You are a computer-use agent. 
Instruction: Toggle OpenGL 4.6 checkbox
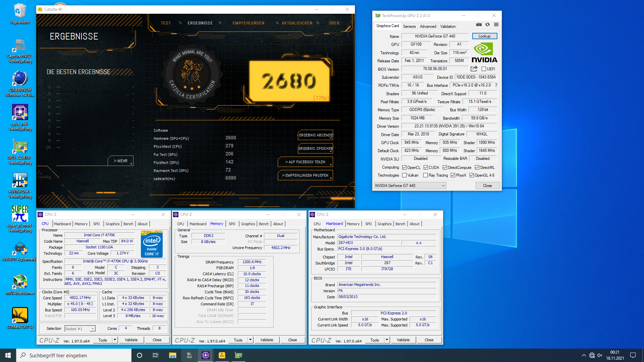click(x=472, y=175)
